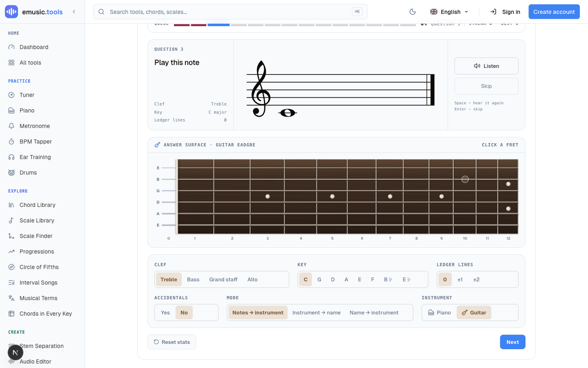This screenshot has height=368, width=588.
Task: Enable accidentals with Yes
Action: [x=165, y=313]
